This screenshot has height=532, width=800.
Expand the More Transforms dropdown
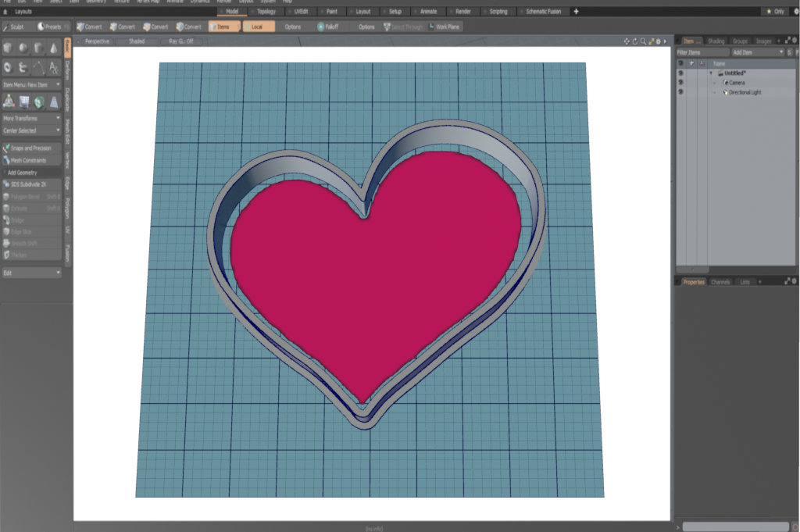click(x=31, y=118)
